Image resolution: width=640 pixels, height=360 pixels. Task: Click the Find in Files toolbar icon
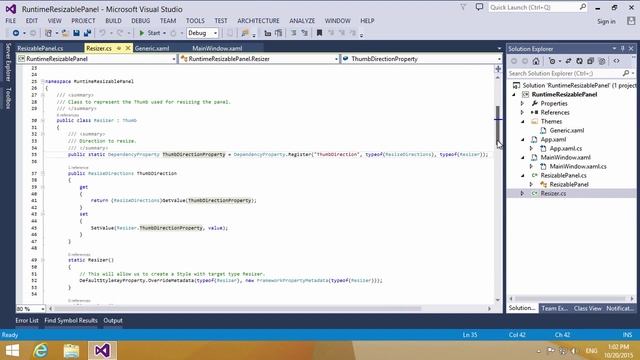[x=245, y=33]
